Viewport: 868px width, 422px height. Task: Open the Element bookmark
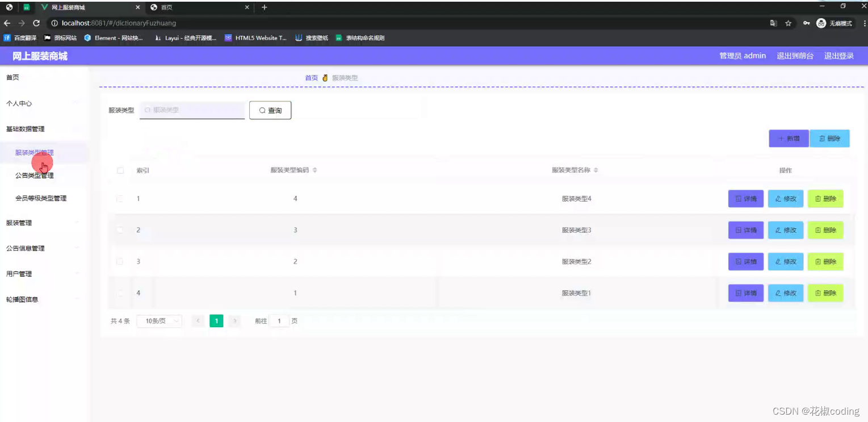pyautogui.click(x=114, y=38)
